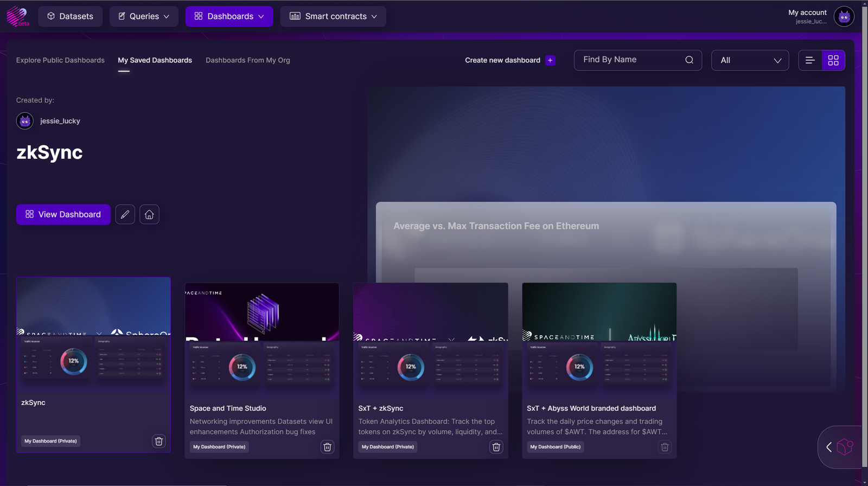This screenshot has width=868, height=486.
Task: Delete the zkSync dashboard card
Action: click(x=159, y=441)
